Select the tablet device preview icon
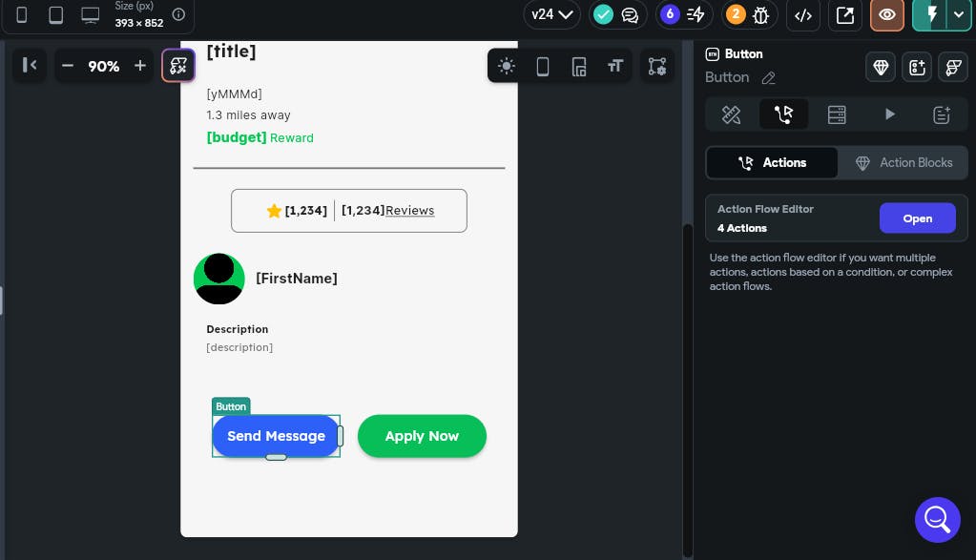The width and height of the screenshot is (976, 560). [56, 15]
